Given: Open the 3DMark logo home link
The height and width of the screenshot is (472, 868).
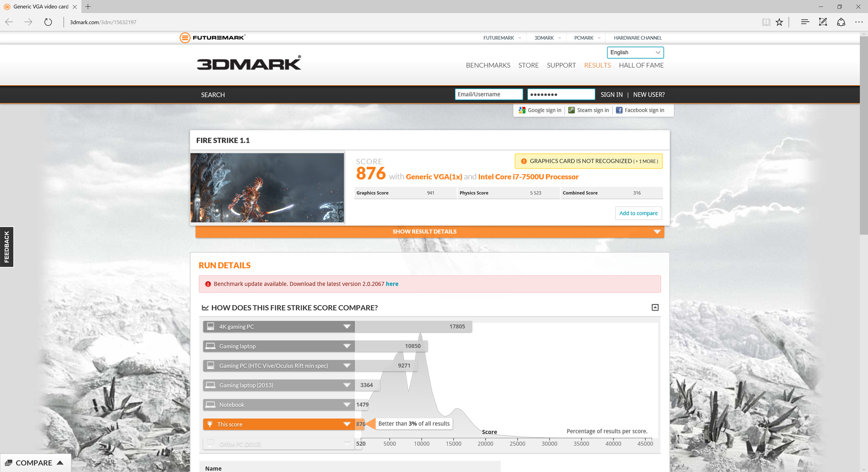Looking at the screenshot, I should pos(249,63).
